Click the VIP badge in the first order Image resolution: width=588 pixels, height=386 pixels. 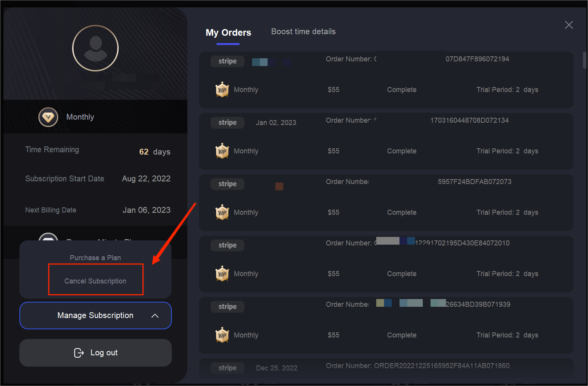(222, 90)
